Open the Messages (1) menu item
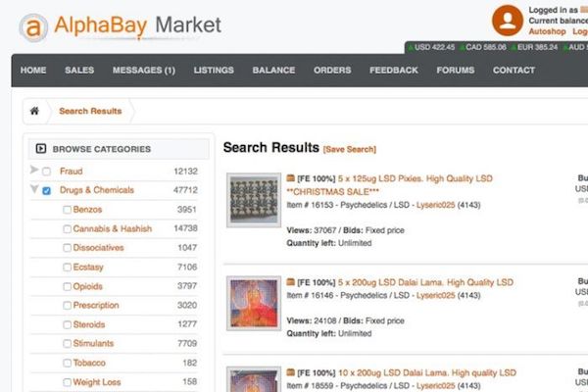This screenshot has width=588, height=392. [143, 71]
